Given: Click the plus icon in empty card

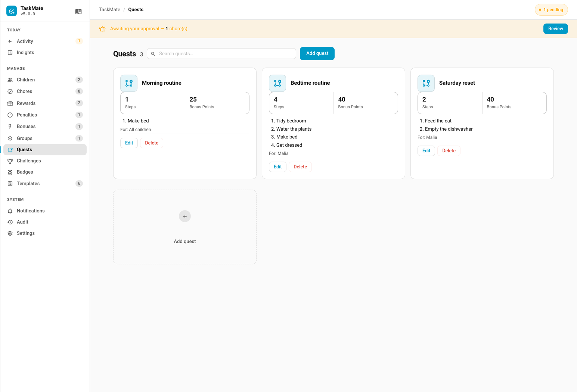Looking at the screenshot, I should tap(185, 216).
